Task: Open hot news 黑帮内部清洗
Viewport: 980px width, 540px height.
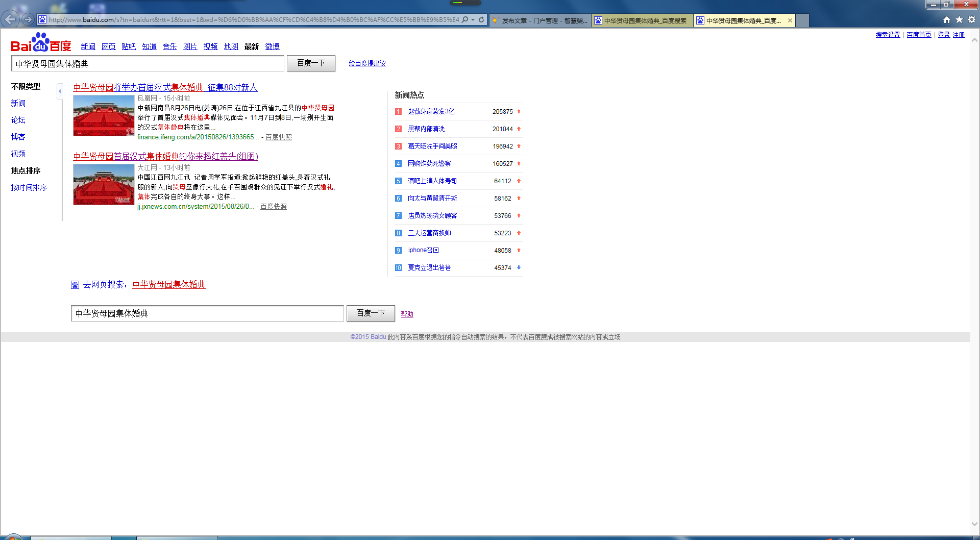Action: tap(426, 129)
